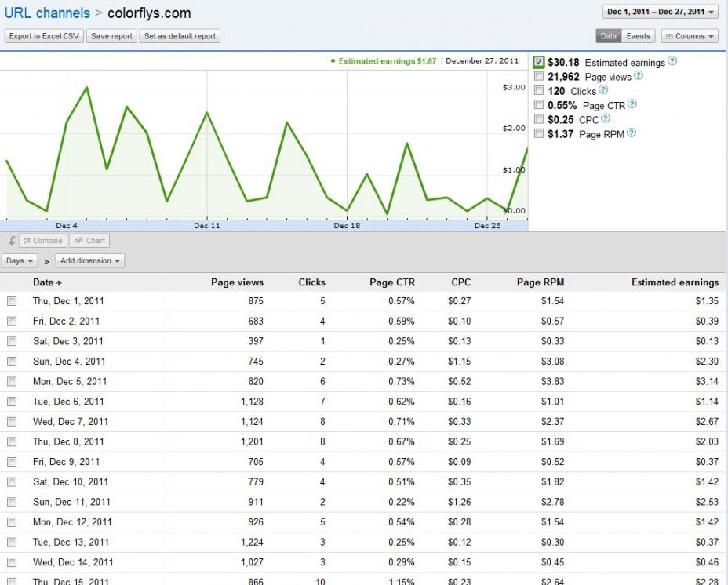Go to URL channels breadcrumb link

(x=47, y=13)
